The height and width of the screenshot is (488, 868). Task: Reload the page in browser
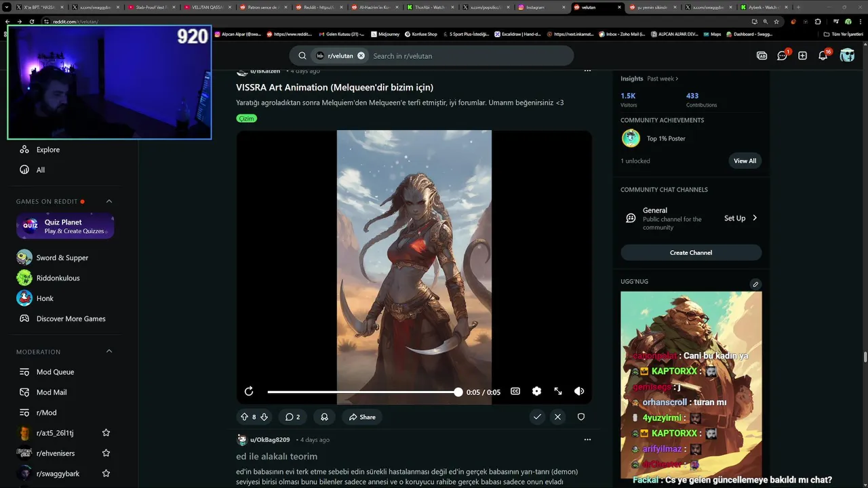point(31,21)
